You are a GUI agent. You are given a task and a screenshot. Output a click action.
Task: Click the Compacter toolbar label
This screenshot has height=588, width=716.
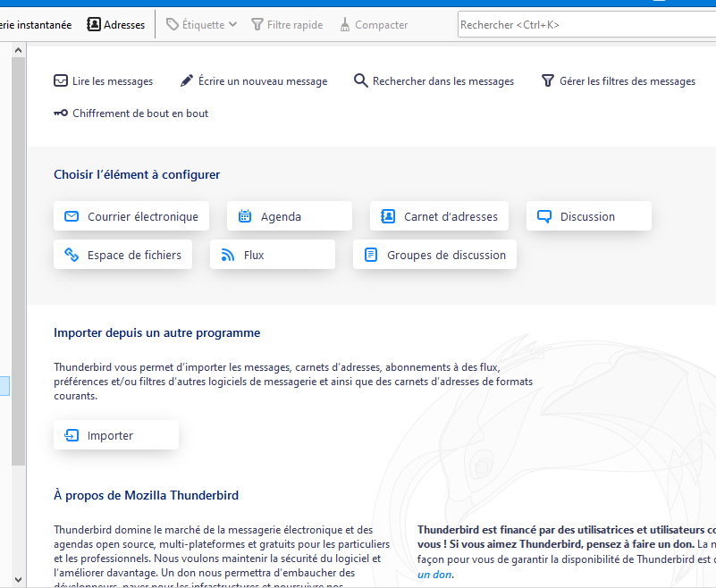click(x=382, y=25)
